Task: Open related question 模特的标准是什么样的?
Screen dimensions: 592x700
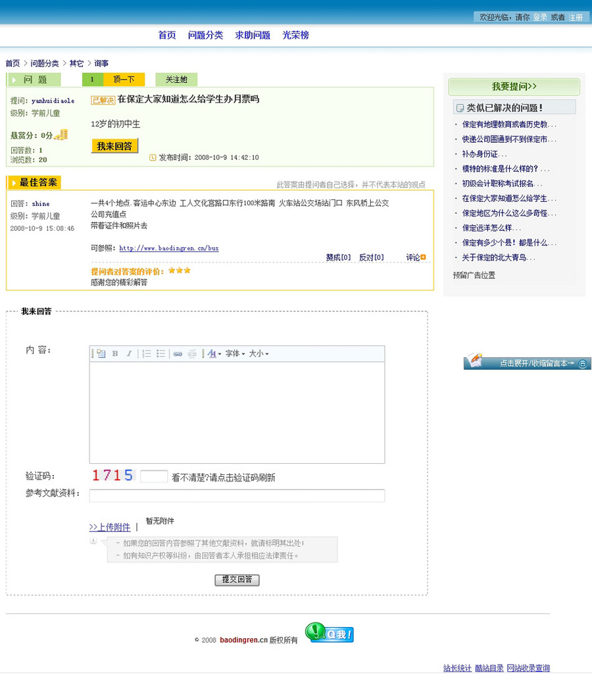Action: [505, 168]
